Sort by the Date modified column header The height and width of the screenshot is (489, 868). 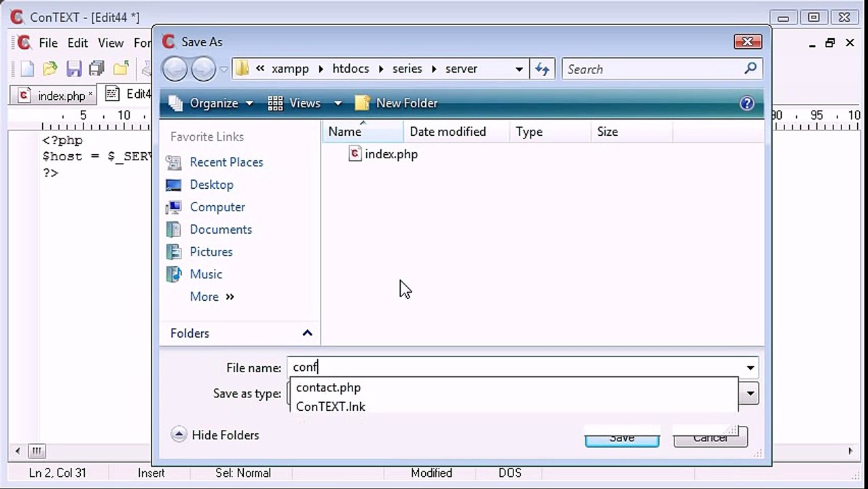click(456, 132)
